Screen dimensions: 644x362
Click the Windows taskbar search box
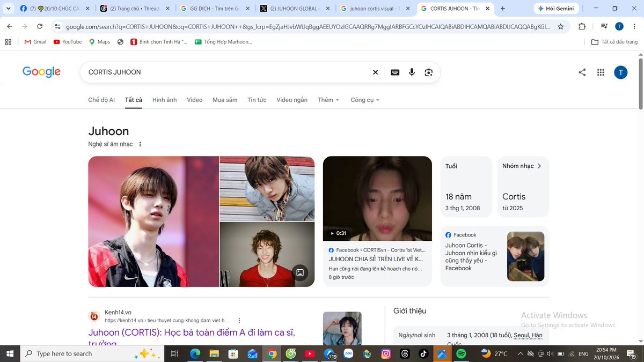[x=93, y=354]
